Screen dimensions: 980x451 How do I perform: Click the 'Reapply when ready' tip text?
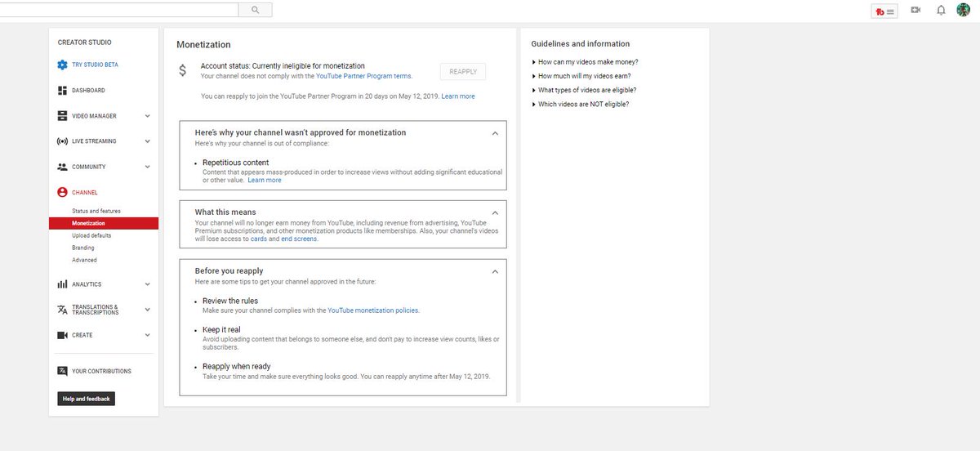click(237, 366)
